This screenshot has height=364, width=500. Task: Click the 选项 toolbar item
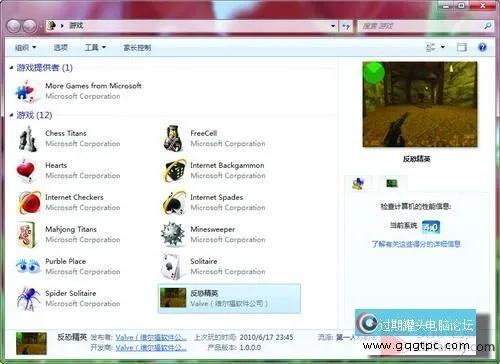click(x=61, y=48)
